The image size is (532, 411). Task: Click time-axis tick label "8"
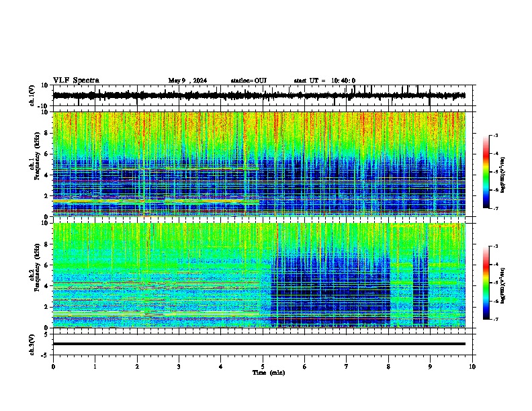[x=388, y=367]
